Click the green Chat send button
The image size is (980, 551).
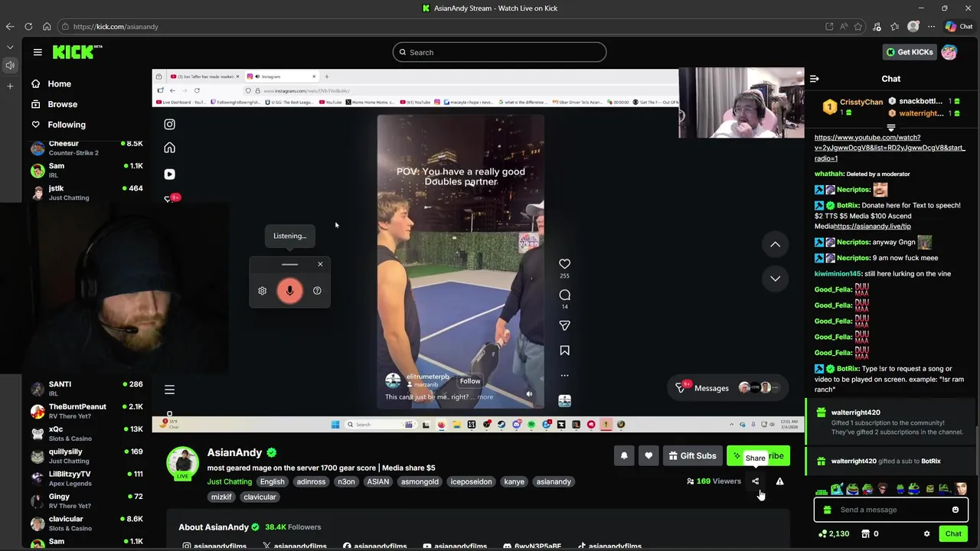953,534
